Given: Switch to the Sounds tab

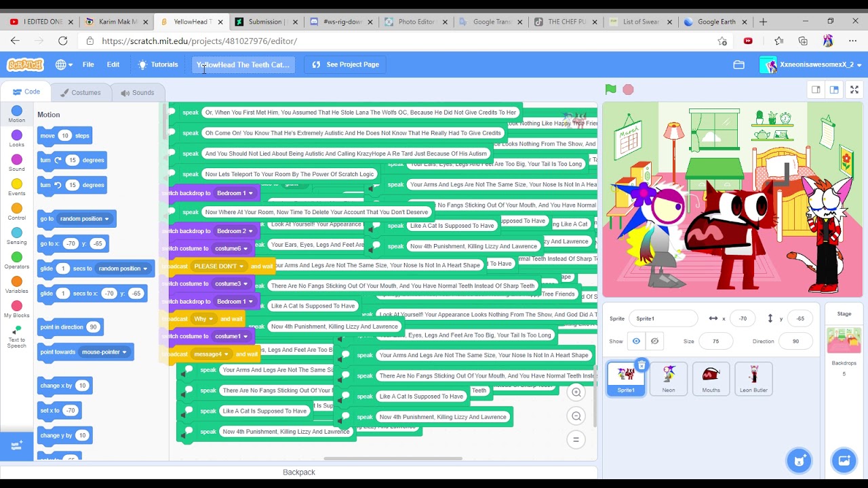Looking at the screenshot, I should tap(137, 93).
